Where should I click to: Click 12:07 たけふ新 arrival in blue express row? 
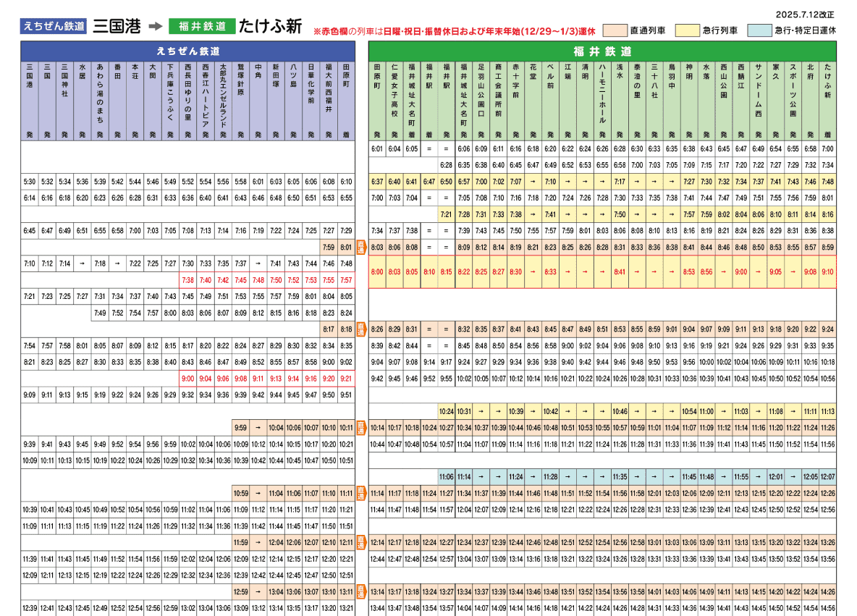[827, 477]
